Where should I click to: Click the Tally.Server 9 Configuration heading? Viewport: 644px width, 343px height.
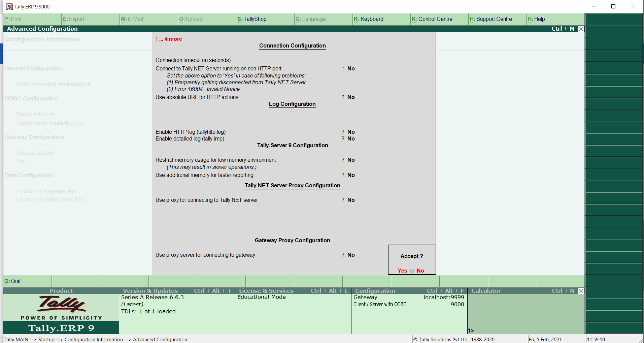click(293, 145)
